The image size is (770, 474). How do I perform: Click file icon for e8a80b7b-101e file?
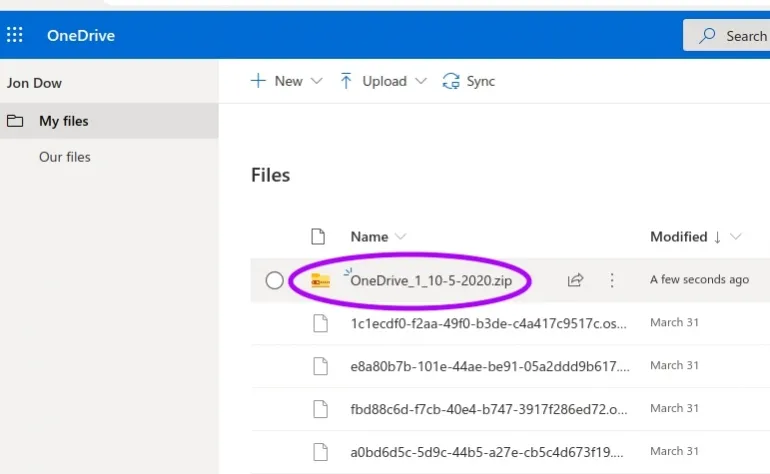pyautogui.click(x=321, y=366)
